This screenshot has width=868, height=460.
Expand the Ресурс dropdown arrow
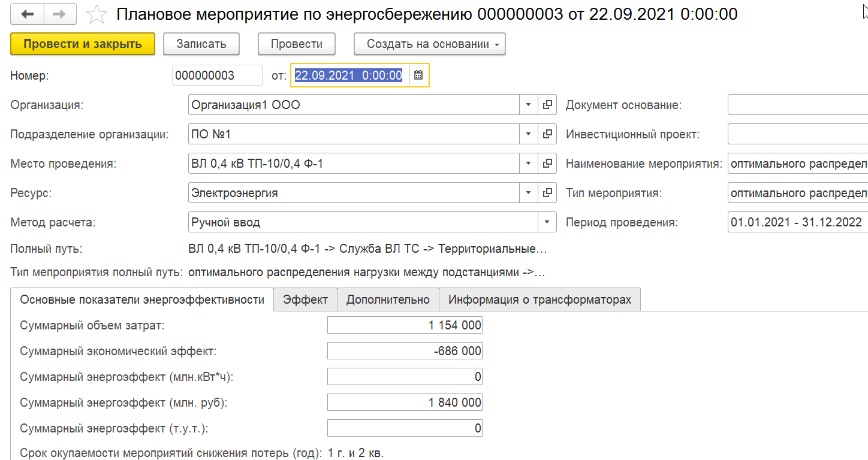[x=528, y=193]
